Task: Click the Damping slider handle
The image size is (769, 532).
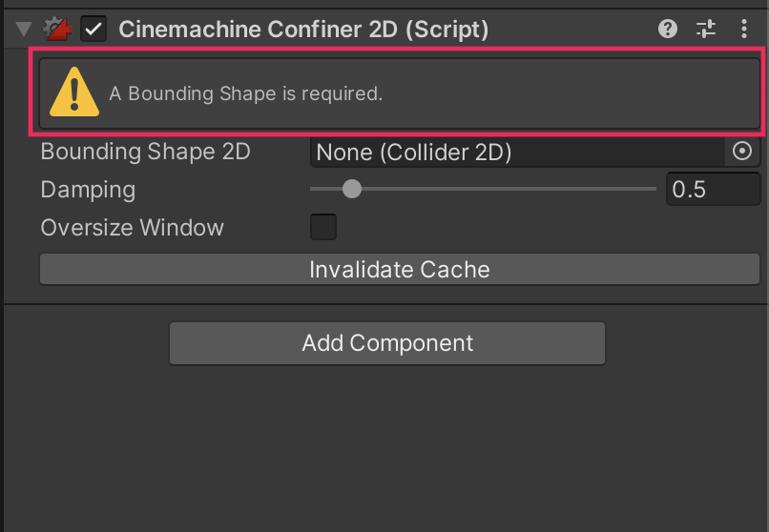Action: (x=352, y=189)
